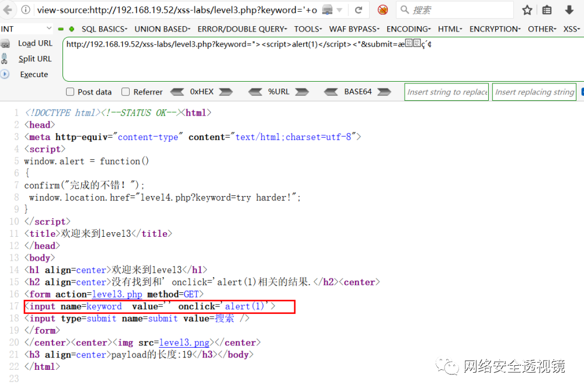Click the server icon in address bar
Viewport: 584px width, 392px height.
click(x=327, y=10)
